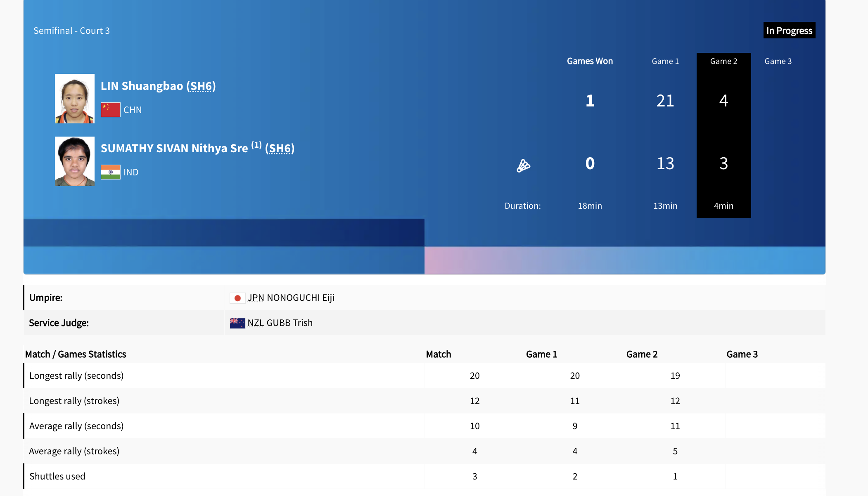Click the Shuttles used statistics row

point(57,476)
